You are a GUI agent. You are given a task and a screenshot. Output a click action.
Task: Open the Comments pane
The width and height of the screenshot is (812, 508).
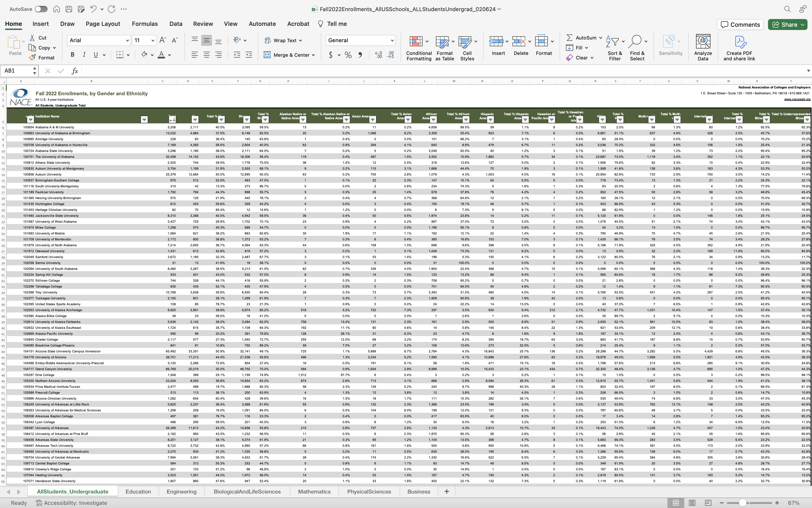[740, 24]
